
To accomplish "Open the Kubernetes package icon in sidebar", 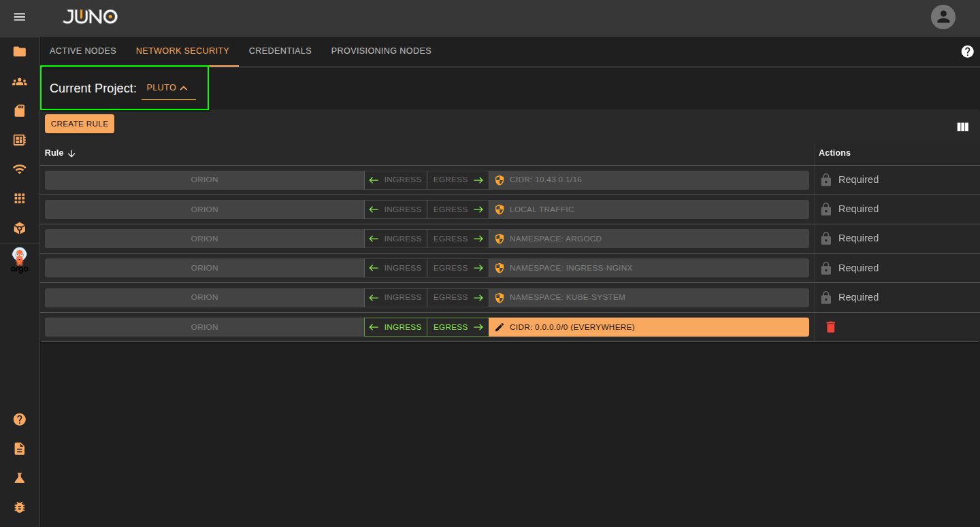I will coord(19,228).
